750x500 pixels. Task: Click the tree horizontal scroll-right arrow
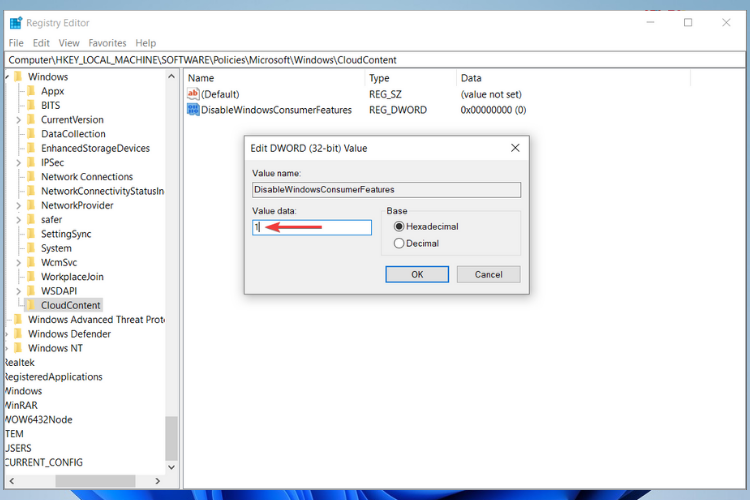pos(158,481)
